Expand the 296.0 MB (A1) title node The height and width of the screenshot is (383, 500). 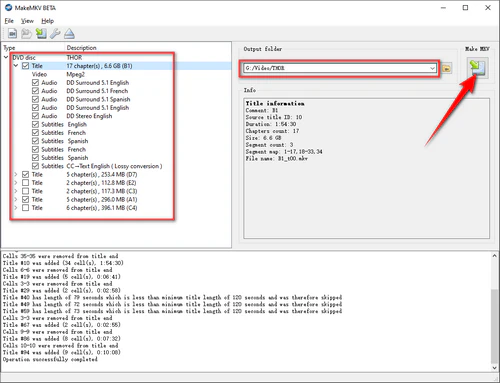pyautogui.click(x=16, y=199)
